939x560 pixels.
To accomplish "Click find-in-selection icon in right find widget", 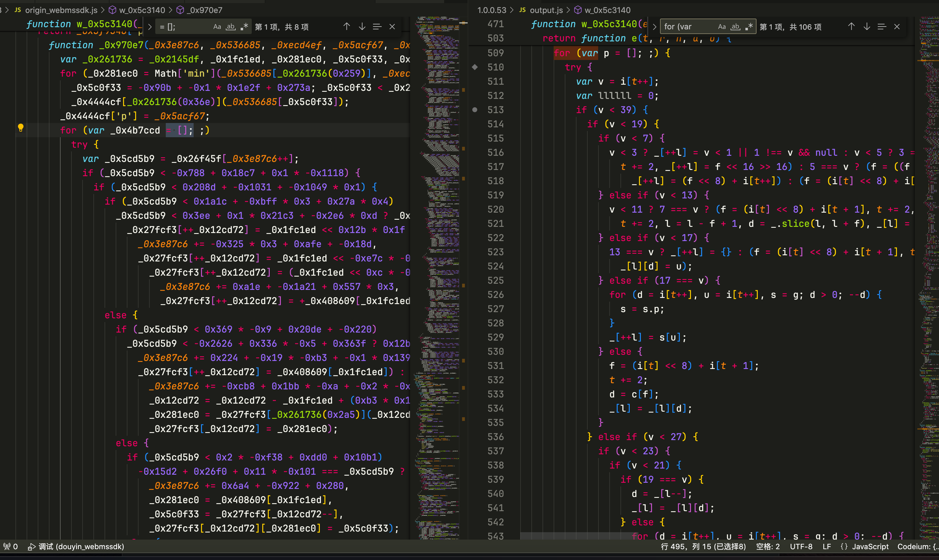I will point(881,27).
